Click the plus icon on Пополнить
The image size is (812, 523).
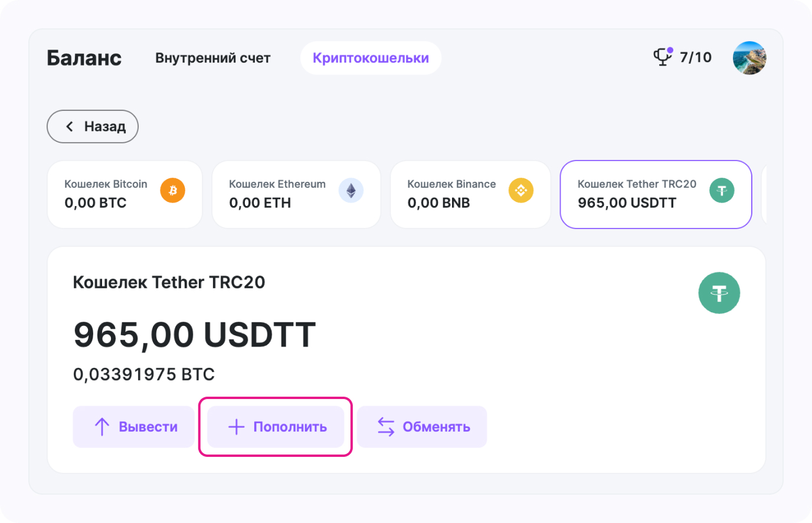(x=236, y=427)
